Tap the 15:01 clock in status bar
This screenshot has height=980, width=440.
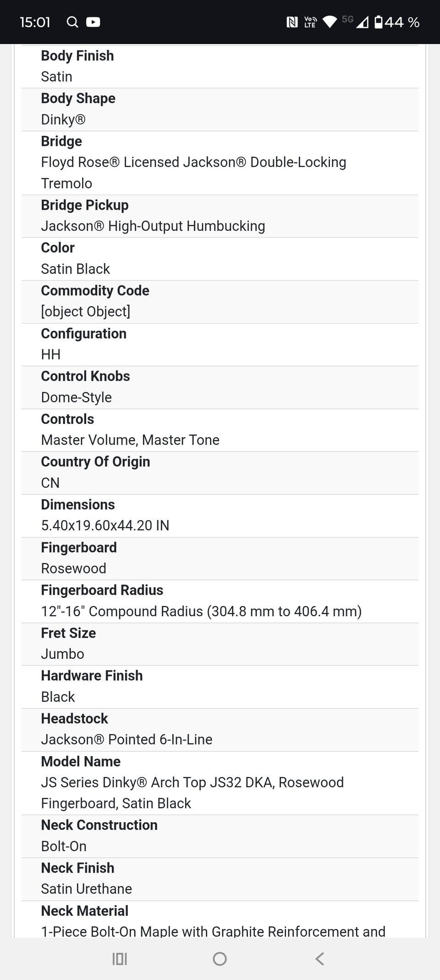(35, 22)
